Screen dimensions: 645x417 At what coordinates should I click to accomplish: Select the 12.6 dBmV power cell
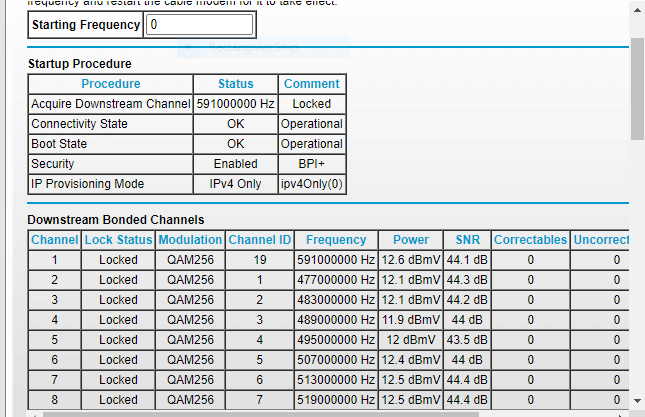point(411,260)
